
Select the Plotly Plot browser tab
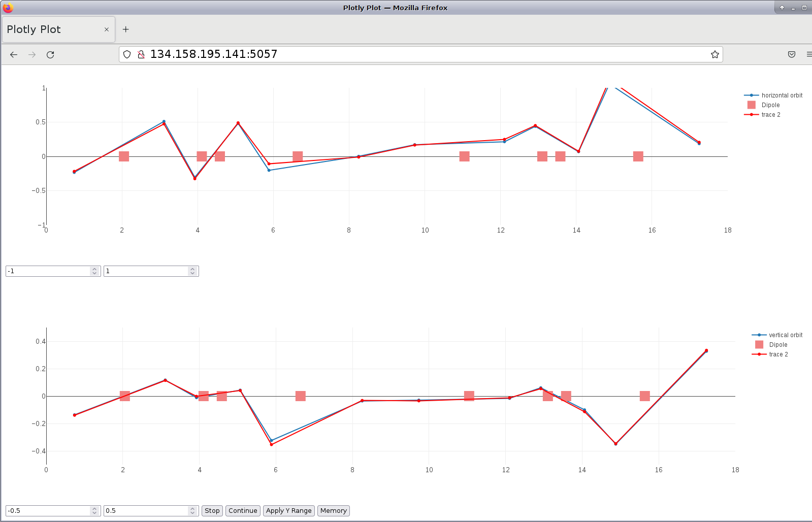tap(51, 29)
